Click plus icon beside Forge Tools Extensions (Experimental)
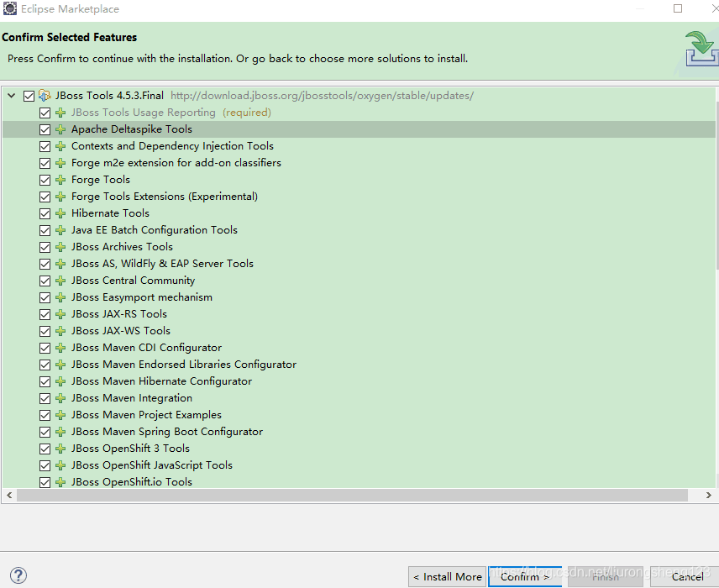The width and height of the screenshot is (719, 588). point(60,197)
